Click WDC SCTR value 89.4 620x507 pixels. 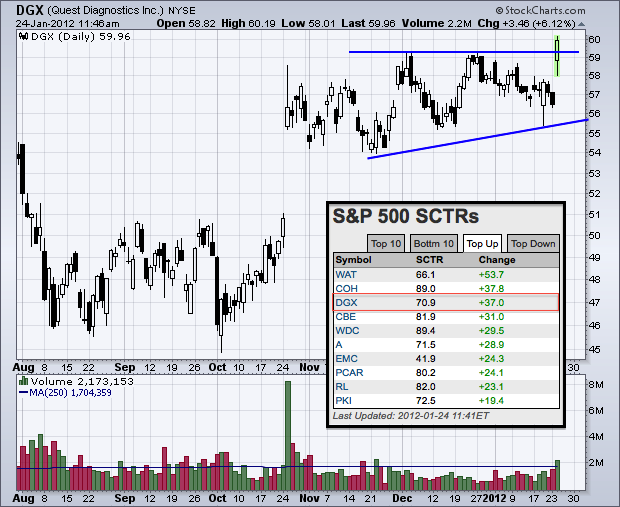[425, 331]
